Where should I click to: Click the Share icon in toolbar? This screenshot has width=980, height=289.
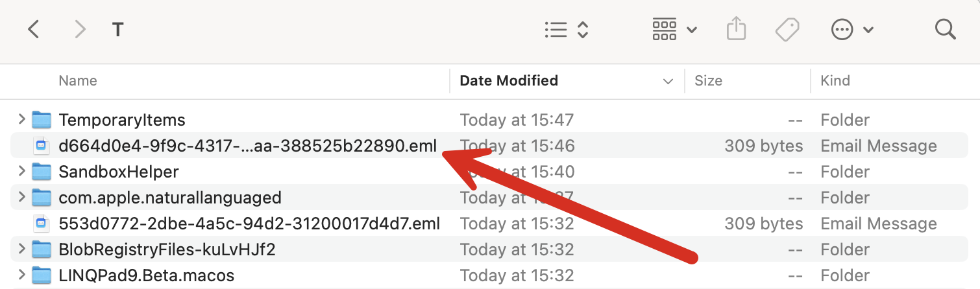coord(736,30)
